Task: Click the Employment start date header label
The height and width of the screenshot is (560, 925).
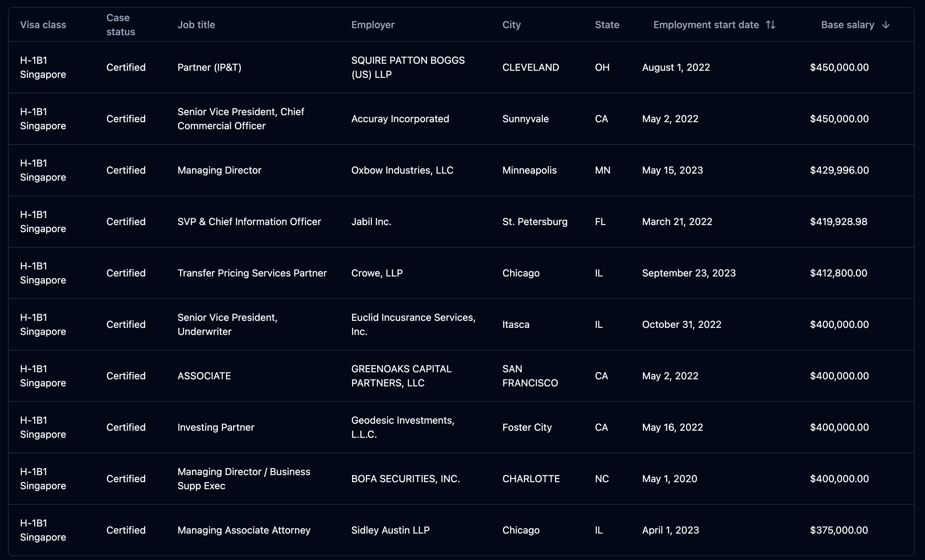Action: [x=706, y=25]
